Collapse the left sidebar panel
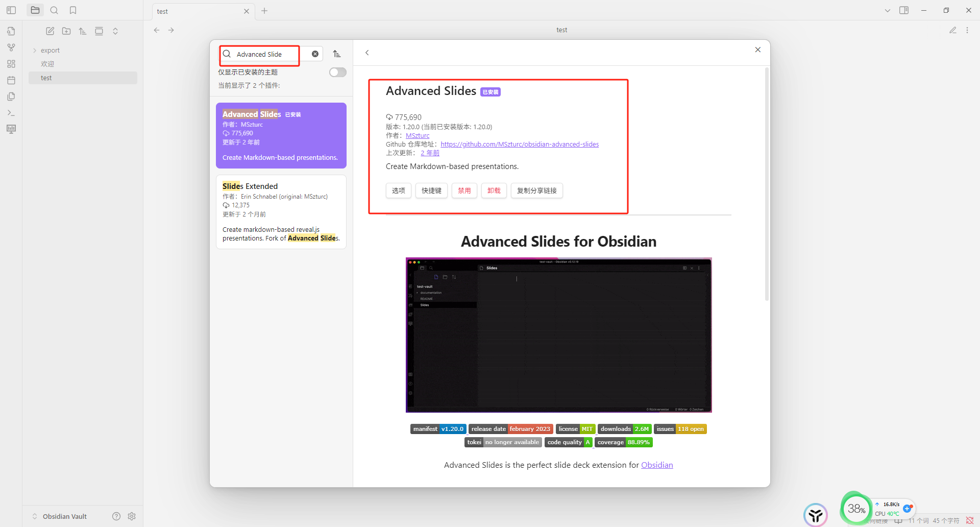 pos(11,10)
